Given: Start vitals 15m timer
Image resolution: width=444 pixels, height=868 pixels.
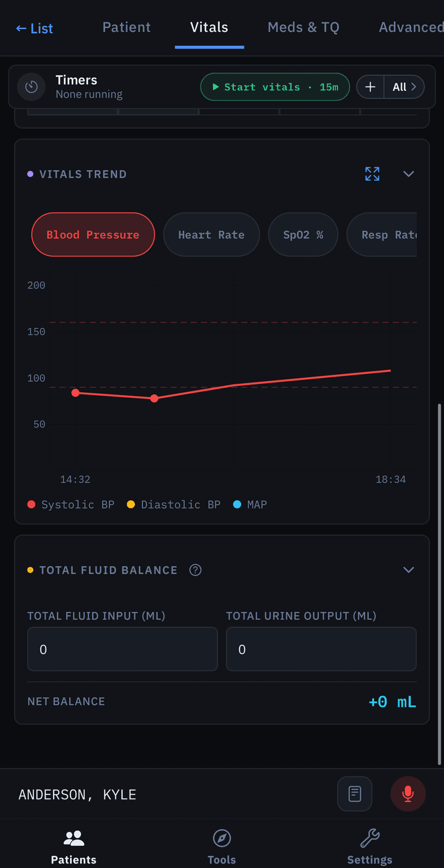Looking at the screenshot, I should pyautogui.click(x=275, y=87).
